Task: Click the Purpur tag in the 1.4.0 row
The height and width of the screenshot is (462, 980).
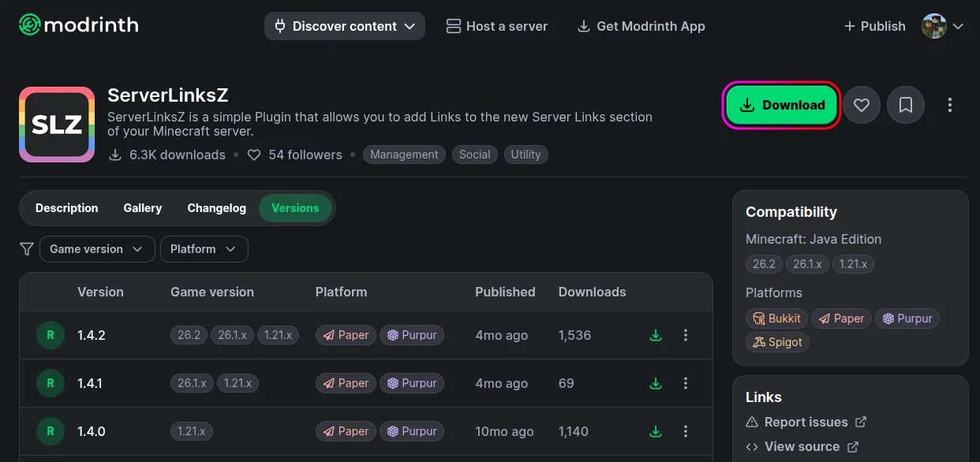Action: pyautogui.click(x=411, y=431)
